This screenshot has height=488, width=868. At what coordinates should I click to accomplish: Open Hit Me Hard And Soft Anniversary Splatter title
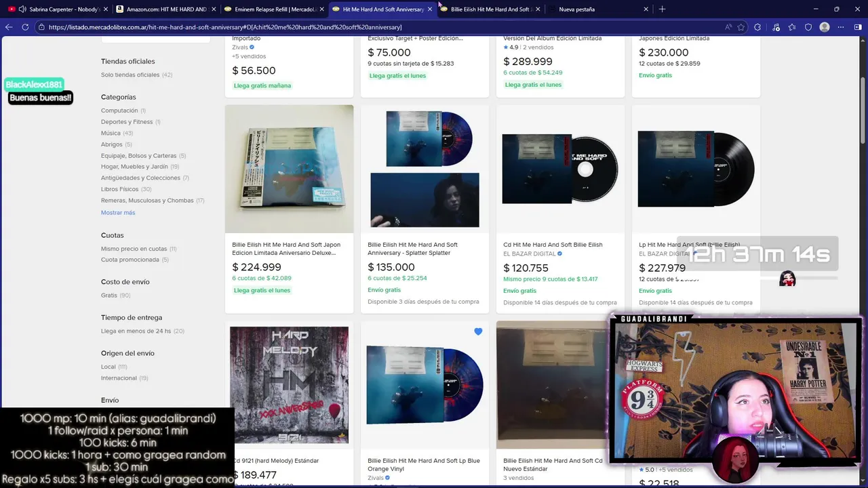click(x=413, y=249)
